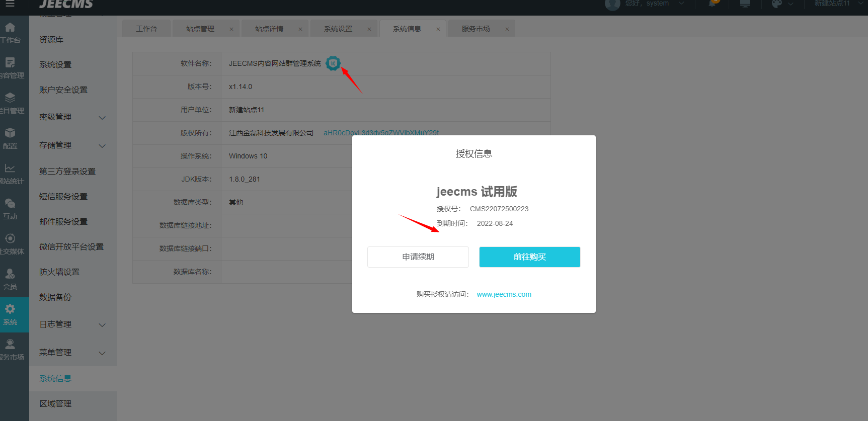This screenshot has height=421, width=868.
Task: Close the 站点详情 tab
Action: (x=300, y=29)
